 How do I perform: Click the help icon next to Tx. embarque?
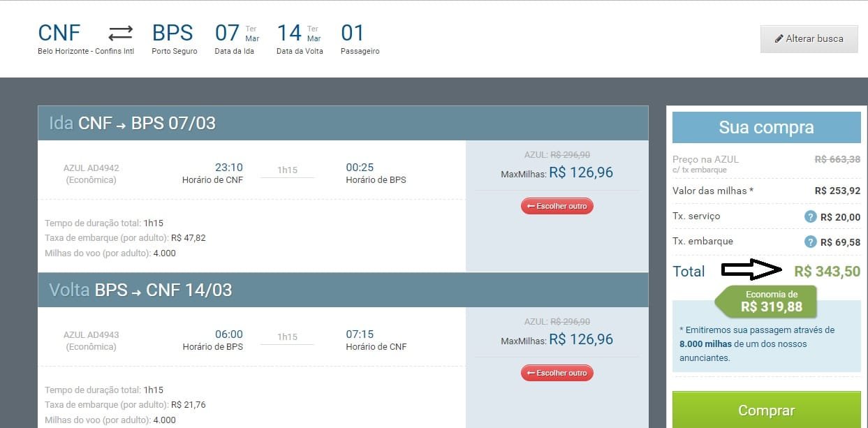(x=810, y=242)
